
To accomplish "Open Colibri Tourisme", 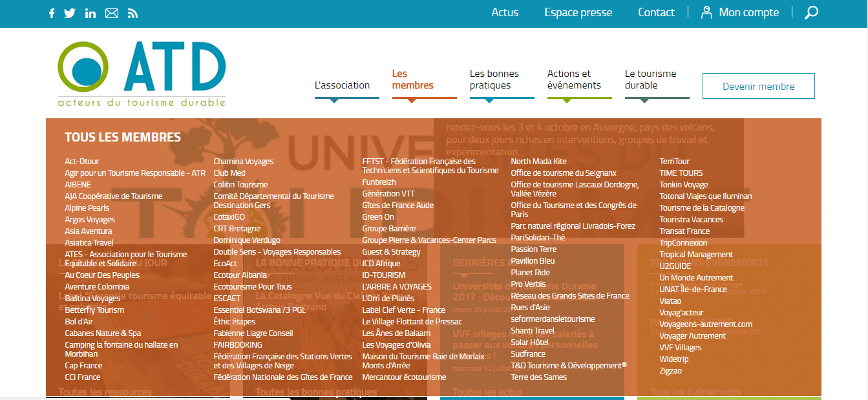I will (240, 185).
